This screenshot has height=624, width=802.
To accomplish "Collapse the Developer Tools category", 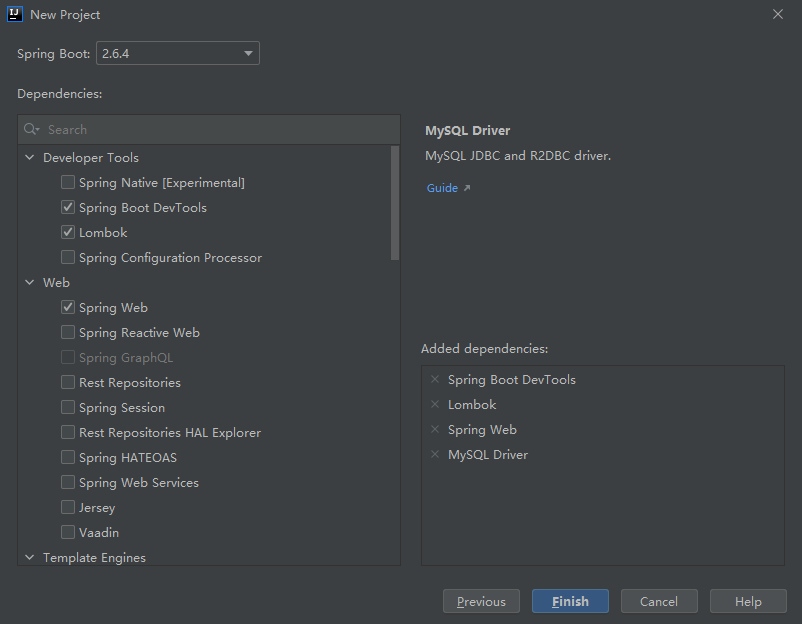I will [x=29, y=158].
